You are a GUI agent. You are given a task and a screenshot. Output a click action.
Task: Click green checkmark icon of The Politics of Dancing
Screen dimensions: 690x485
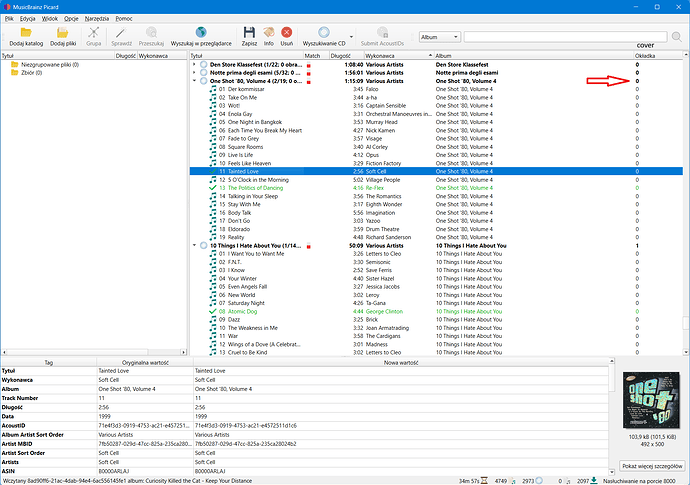213,188
